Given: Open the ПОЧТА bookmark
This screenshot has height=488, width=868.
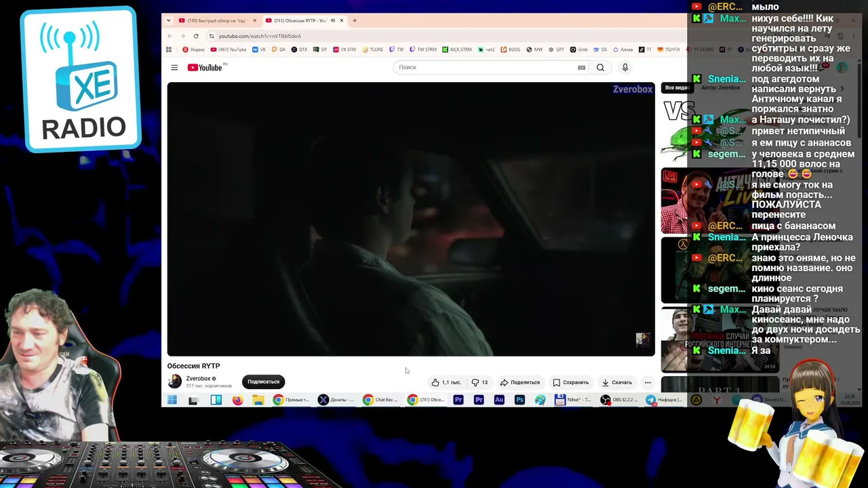Looking at the screenshot, I should [669, 49].
